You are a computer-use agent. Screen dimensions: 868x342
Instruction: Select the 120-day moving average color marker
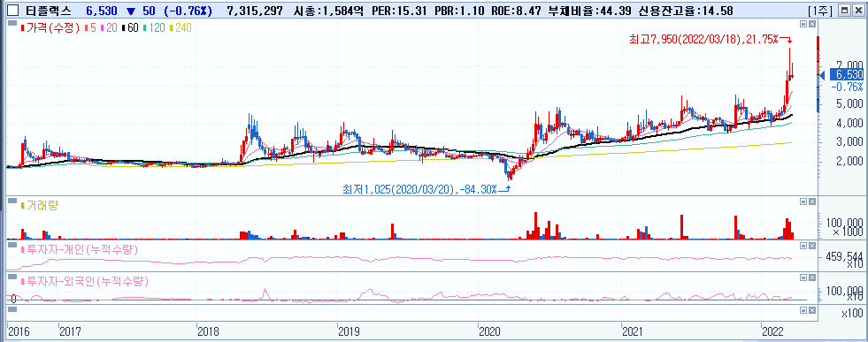click(144, 28)
